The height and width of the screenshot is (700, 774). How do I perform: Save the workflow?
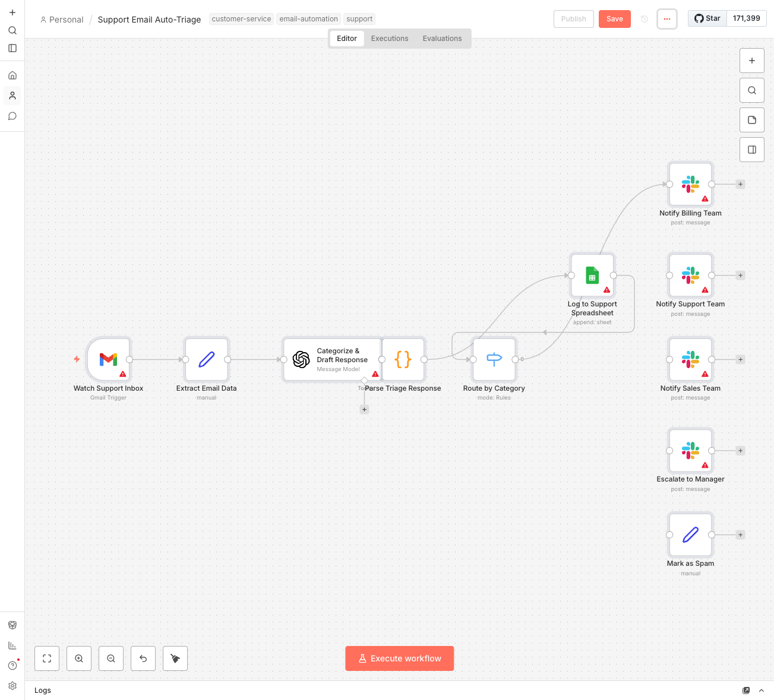point(614,19)
